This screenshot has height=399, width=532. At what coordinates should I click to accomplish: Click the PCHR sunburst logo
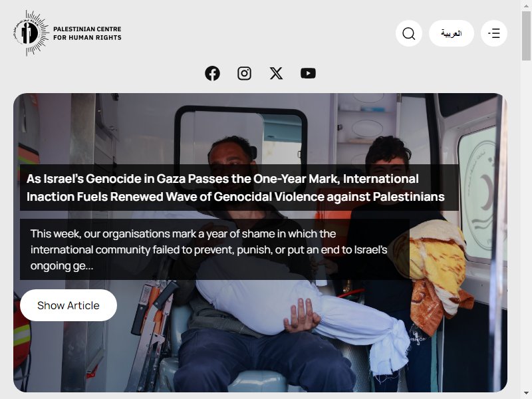point(31,33)
